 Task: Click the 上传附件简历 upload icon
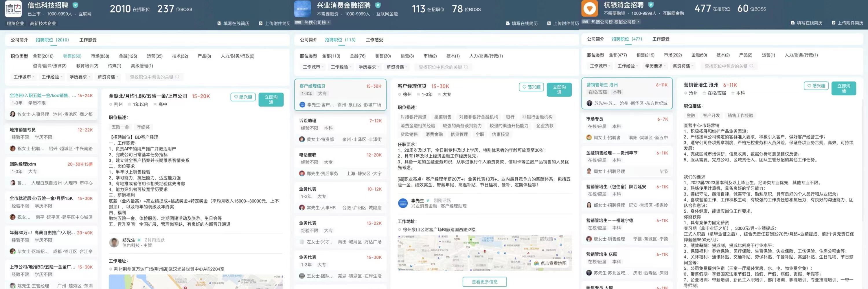pos(260,24)
